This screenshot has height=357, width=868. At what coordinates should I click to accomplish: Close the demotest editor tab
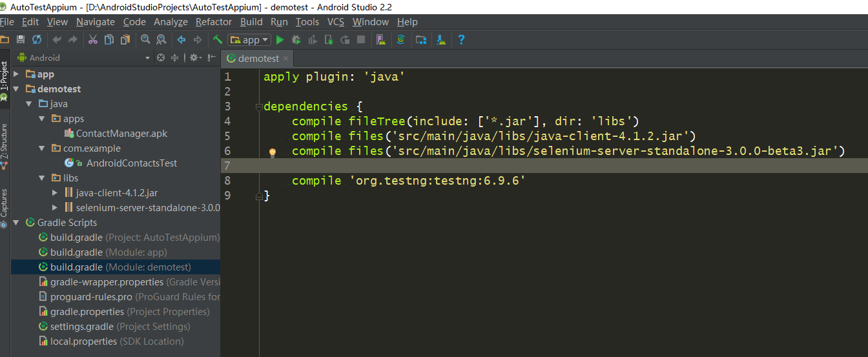pos(286,58)
